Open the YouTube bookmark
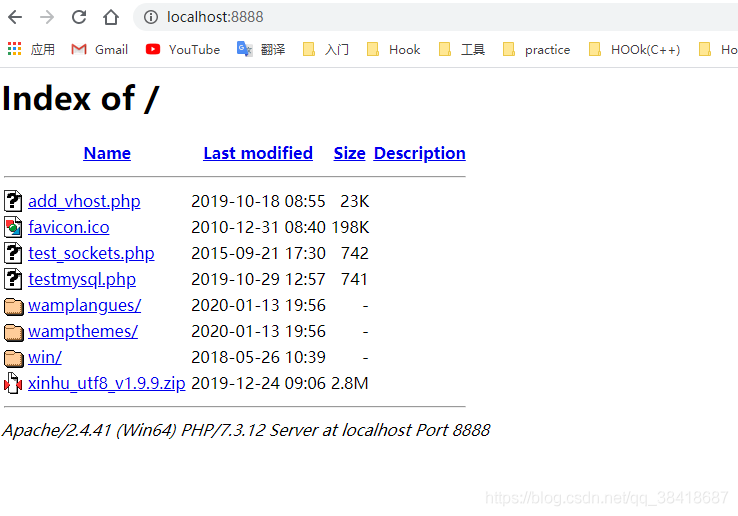 coord(183,49)
